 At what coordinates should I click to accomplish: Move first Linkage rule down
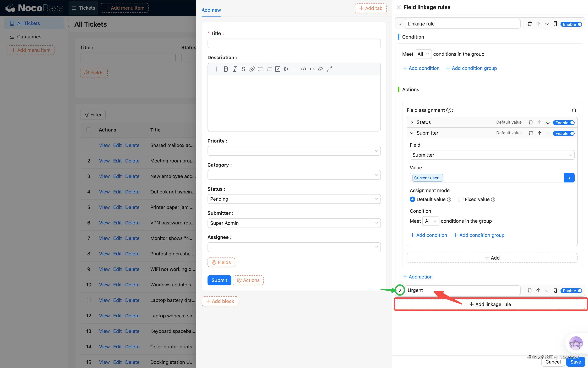coord(547,24)
